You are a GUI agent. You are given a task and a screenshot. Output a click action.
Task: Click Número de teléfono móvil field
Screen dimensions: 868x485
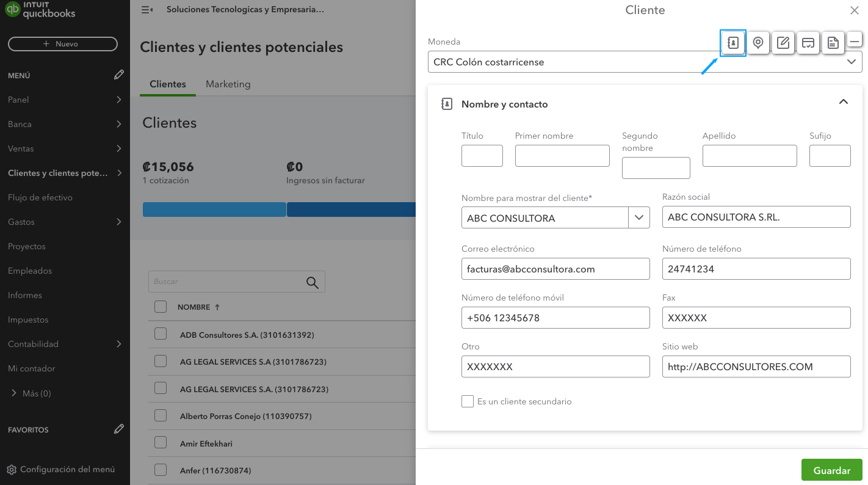coord(555,318)
